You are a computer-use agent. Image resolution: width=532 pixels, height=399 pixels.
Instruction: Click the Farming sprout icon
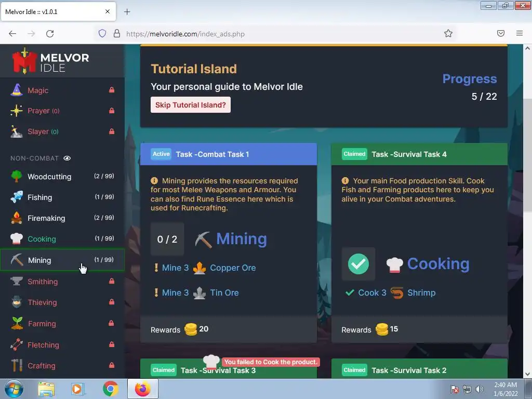point(17,323)
